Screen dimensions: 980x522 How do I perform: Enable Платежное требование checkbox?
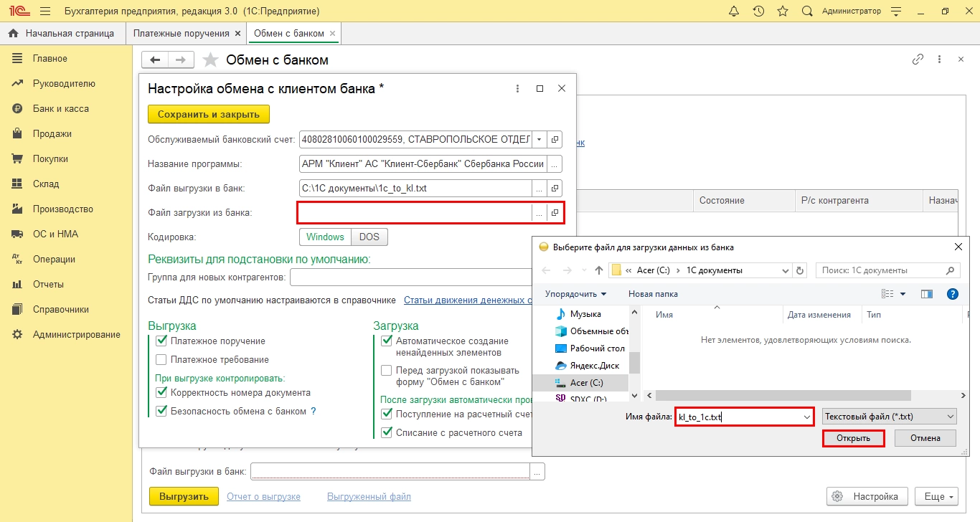(161, 360)
